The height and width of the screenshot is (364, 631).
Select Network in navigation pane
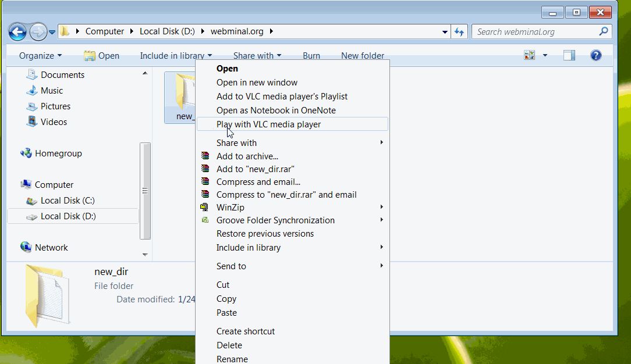(x=44, y=247)
